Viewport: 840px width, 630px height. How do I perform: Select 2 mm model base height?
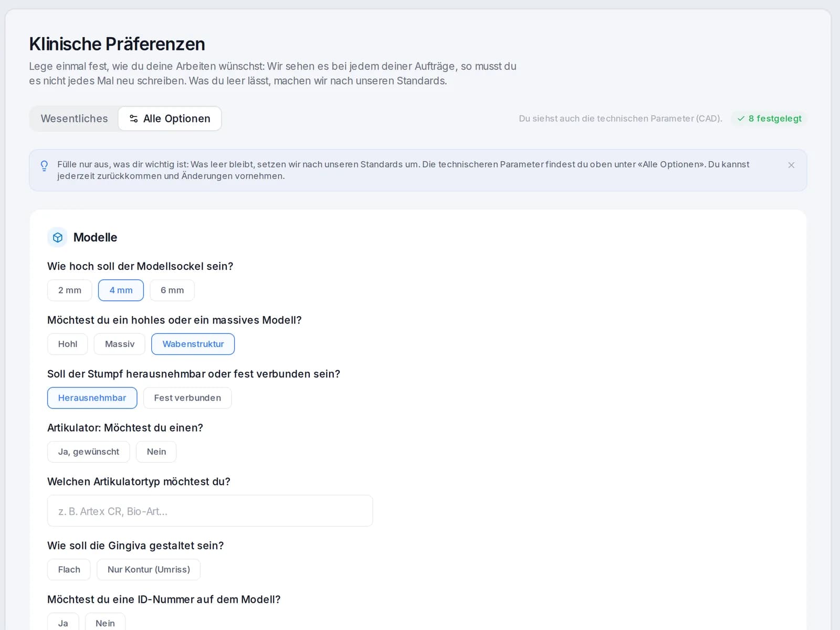click(70, 290)
